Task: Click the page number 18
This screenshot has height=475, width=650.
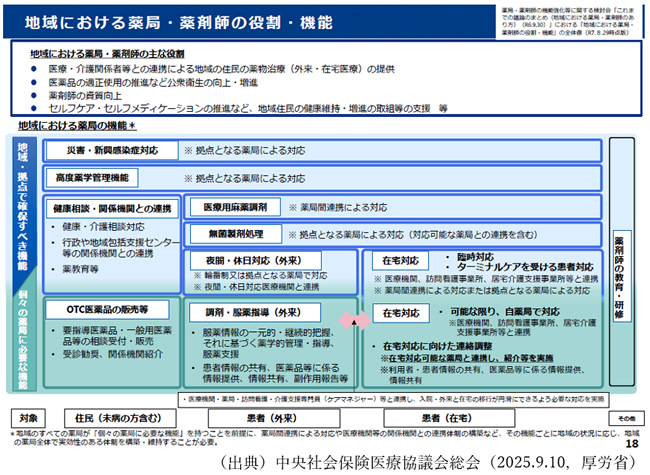Action: click(x=631, y=443)
